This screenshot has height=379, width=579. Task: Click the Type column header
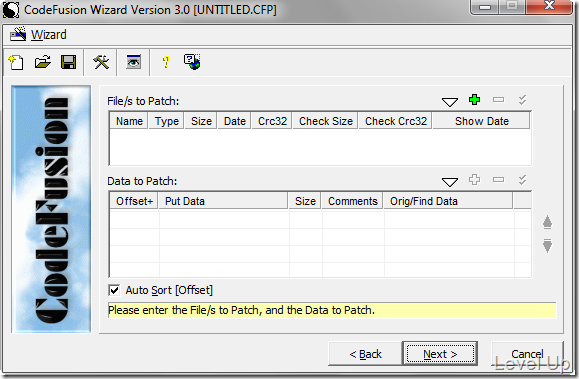167,121
